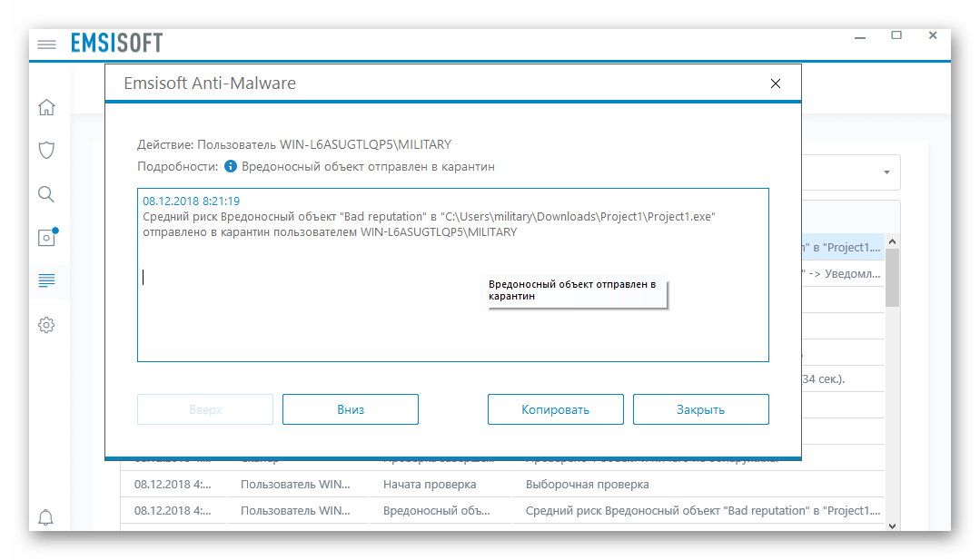Viewport: 980px width, 560px height.
Task: Click the Вниз button
Action: (x=350, y=409)
